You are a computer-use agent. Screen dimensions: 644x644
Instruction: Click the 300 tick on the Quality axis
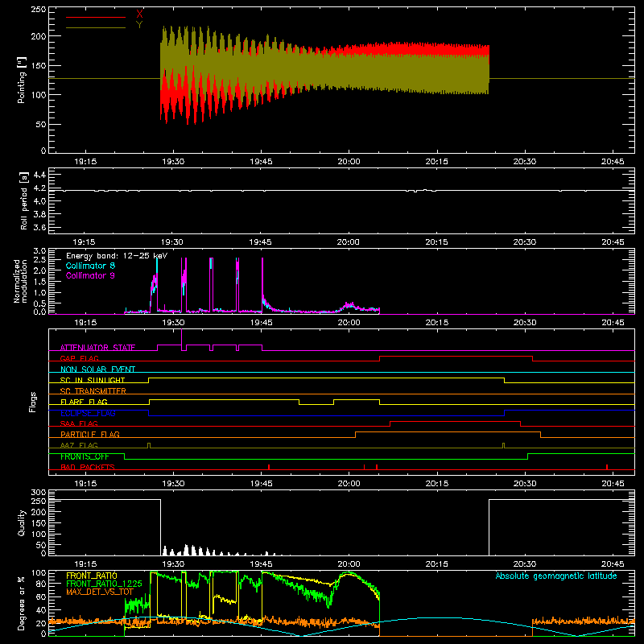38,493
